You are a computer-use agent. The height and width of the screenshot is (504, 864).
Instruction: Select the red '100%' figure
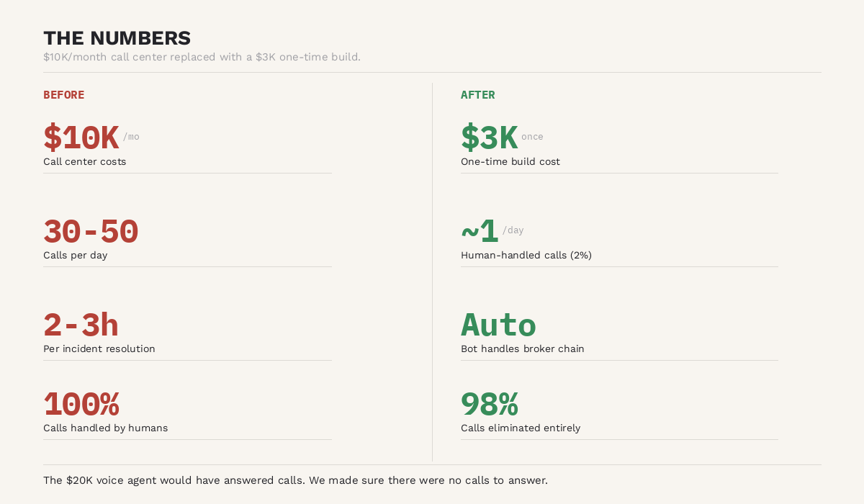pyautogui.click(x=81, y=404)
